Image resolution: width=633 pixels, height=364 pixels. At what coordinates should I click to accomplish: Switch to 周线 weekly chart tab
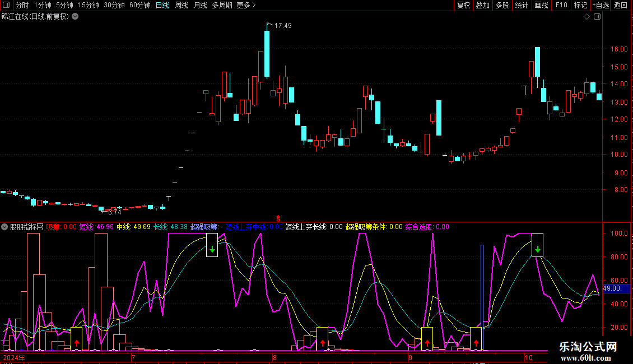181,5
